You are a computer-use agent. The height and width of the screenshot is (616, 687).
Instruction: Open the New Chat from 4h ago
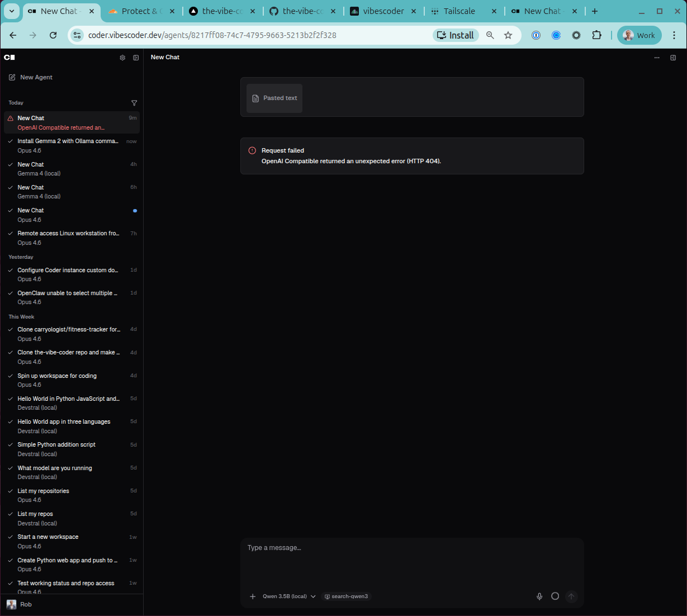(72, 169)
